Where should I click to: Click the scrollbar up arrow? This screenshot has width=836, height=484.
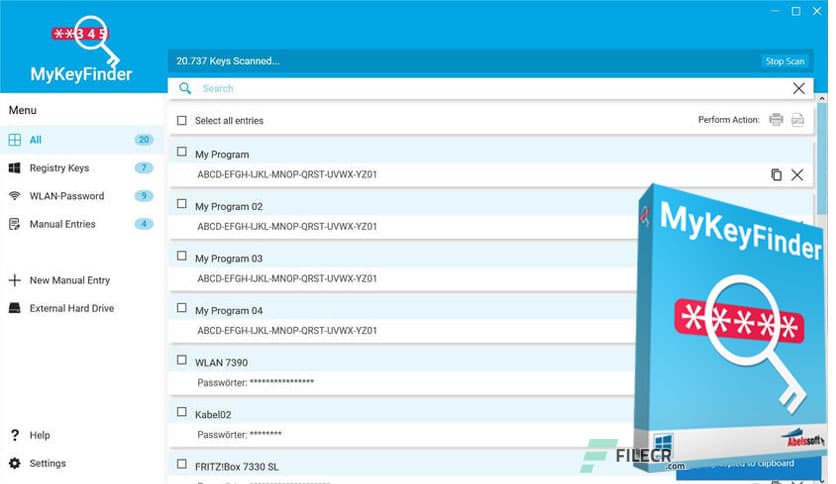coord(822,99)
